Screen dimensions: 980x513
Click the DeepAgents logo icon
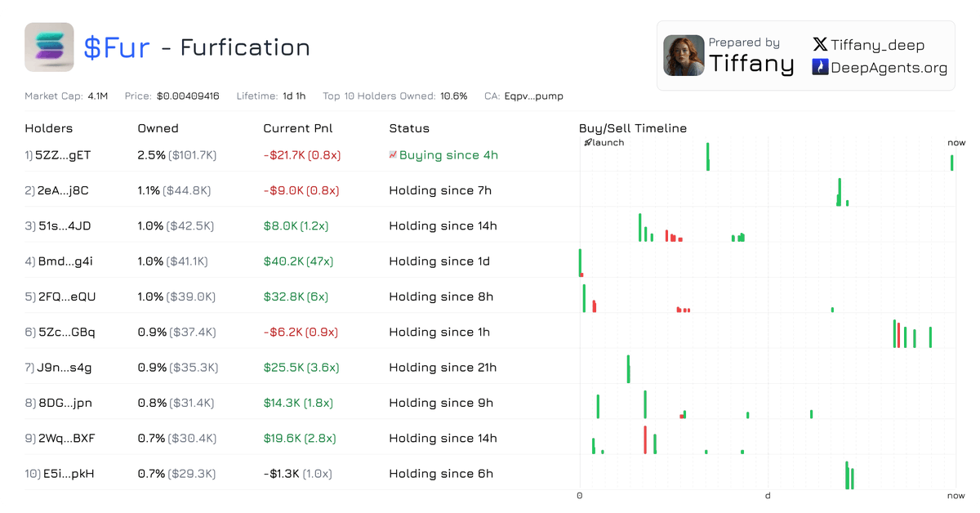820,68
